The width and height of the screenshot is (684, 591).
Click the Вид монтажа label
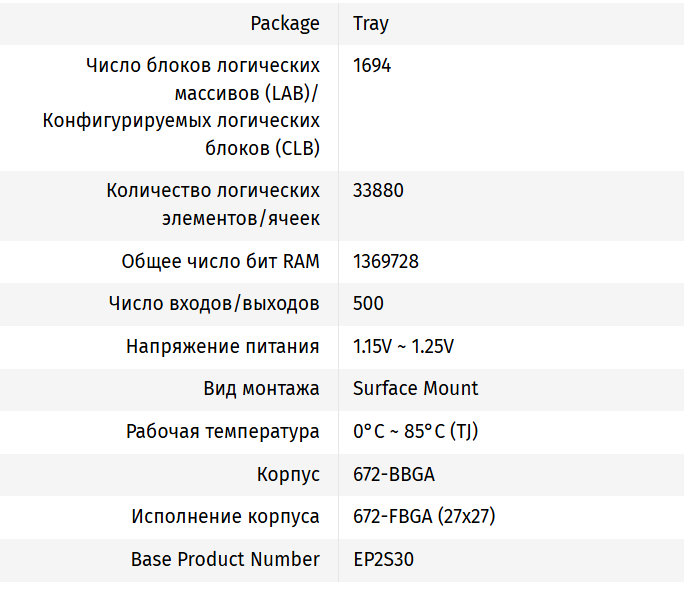tap(261, 388)
